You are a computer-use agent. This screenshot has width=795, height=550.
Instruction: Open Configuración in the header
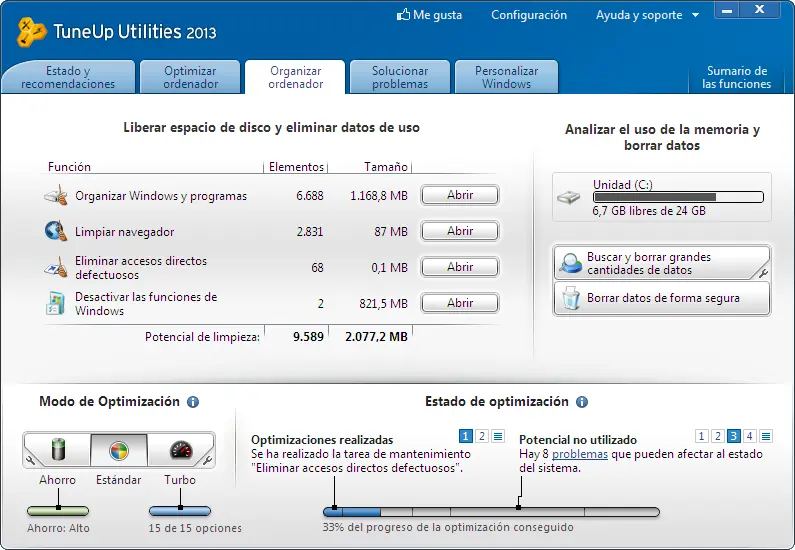(x=529, y=15)
